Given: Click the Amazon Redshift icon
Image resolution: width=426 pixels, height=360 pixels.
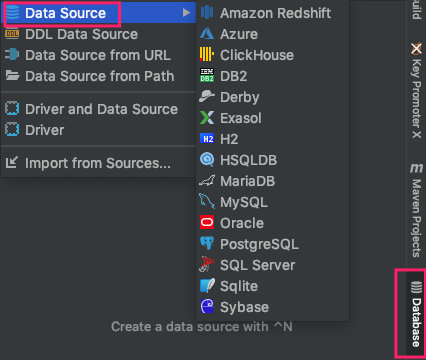Looking at the screenshot, I should click(207, 13).
